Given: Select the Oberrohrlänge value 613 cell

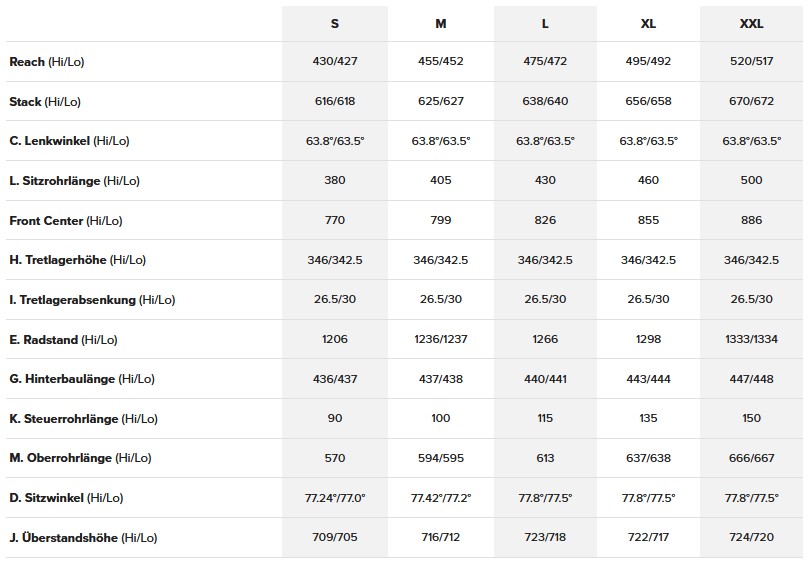Looking at the screenshot, I should pos(544,458).
